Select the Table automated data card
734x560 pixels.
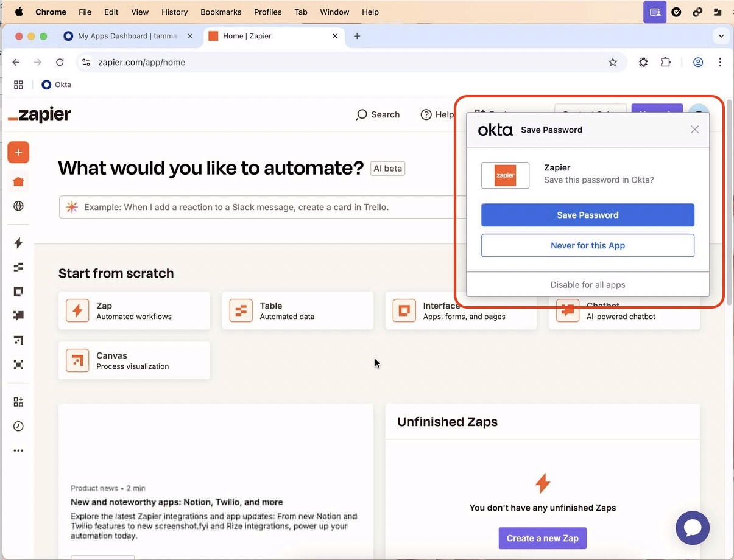click(x=297, y=310)
